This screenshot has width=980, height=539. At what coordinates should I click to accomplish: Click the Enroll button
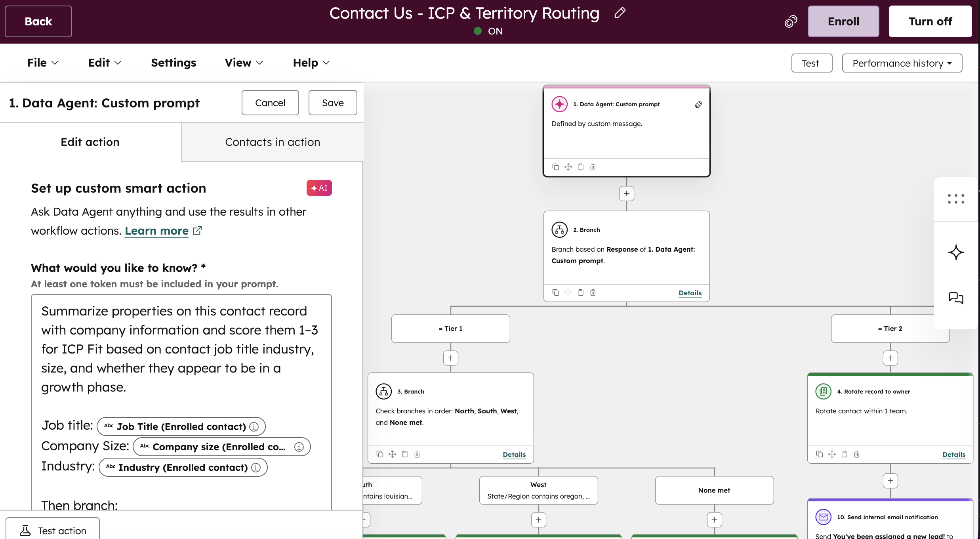[x=843, y=21]
